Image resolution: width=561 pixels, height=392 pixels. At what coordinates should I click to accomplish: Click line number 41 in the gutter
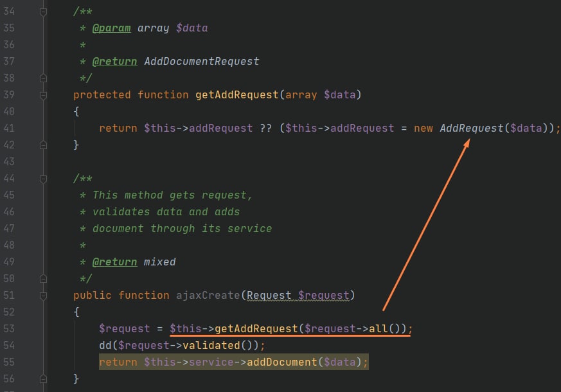click(9, 128)
